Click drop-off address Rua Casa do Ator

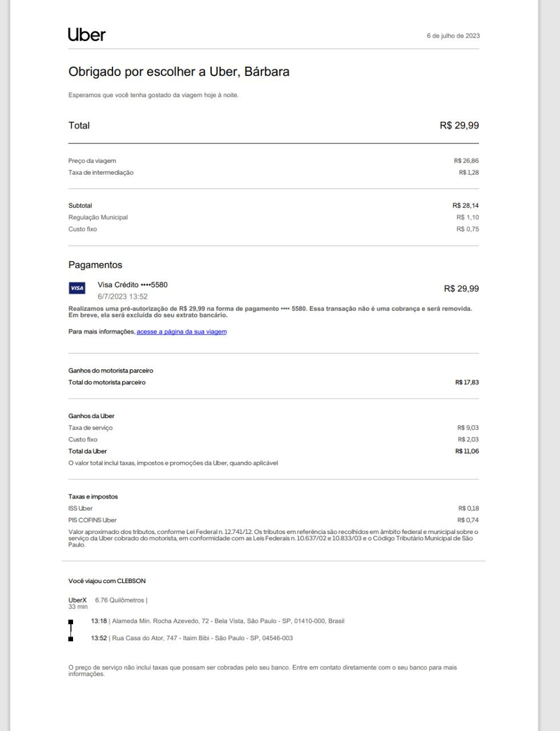(x=201, y=638)
